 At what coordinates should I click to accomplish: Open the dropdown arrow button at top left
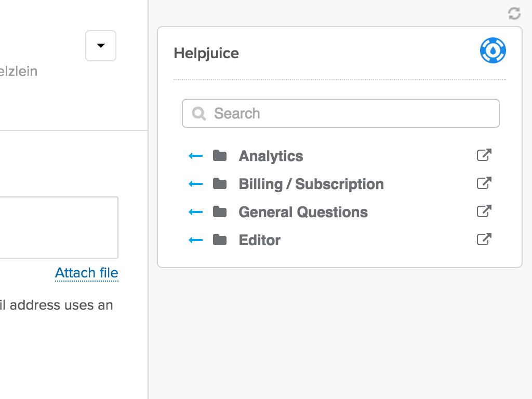[x=100, y=46]
